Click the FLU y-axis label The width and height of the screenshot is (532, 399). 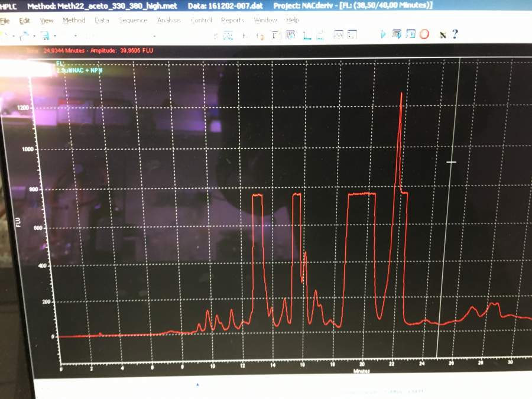(18, 222)
